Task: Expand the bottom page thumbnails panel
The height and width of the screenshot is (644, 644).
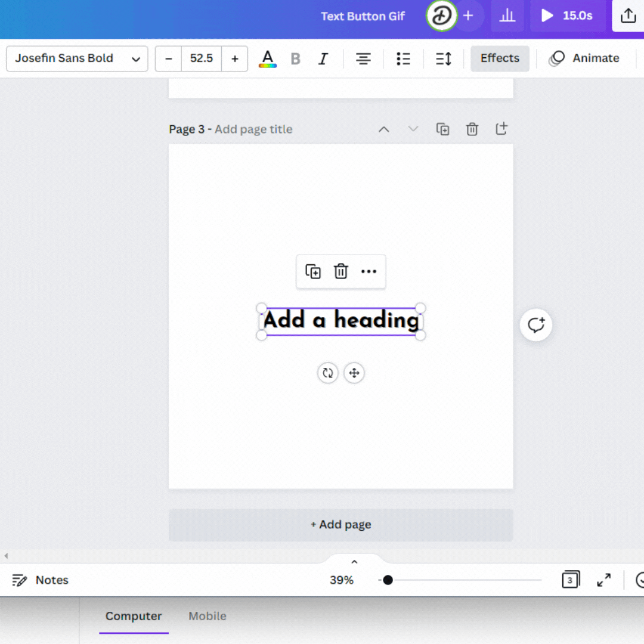Action: 354,562
